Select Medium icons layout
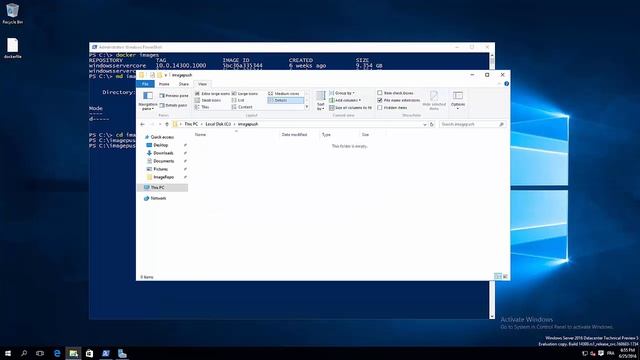This screenshot has height=360, width=640. (x=284, y=93)
